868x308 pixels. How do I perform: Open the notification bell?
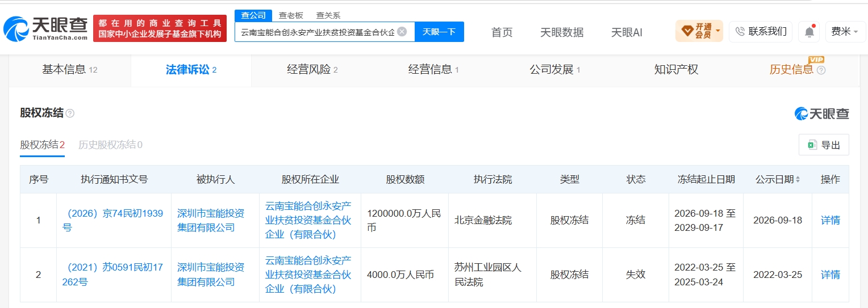[809, 32]
